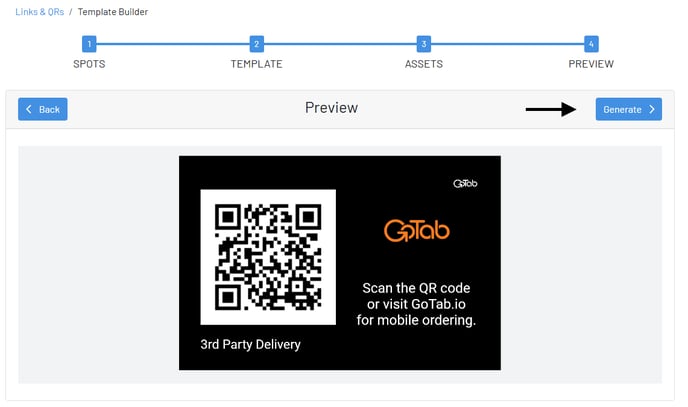The height and width of the screenshot is (407, 688).
Task: Open the Links & QRs breadcrumb
Action: coord(39,11)
